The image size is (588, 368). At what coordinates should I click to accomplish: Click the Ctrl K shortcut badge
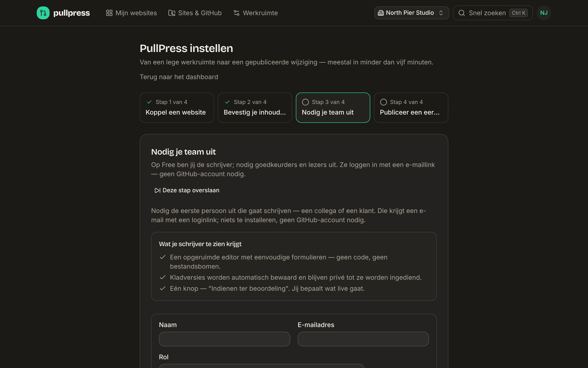[x=518, y=13]
